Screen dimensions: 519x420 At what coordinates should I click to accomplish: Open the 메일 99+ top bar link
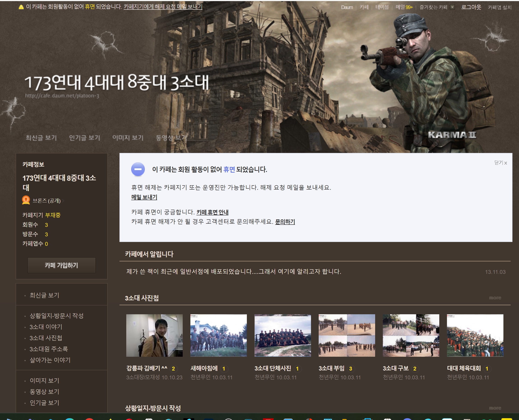[404, 7]
